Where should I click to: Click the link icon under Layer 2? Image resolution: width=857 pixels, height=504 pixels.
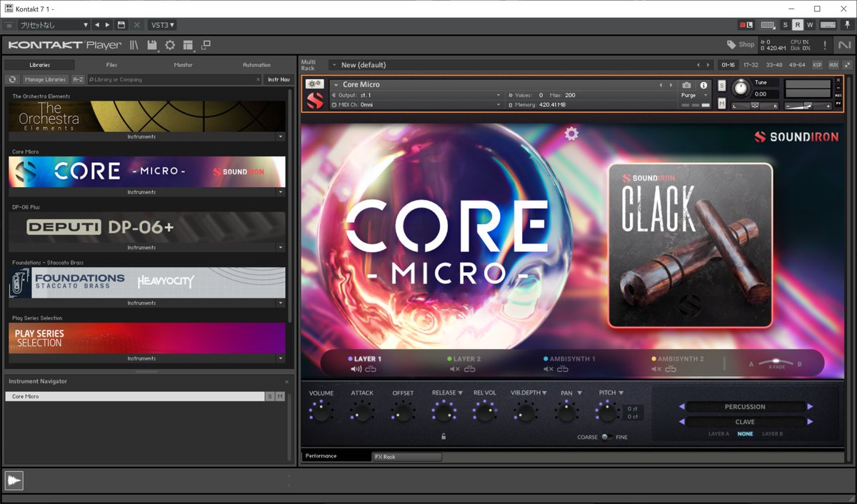pos(469,369)
